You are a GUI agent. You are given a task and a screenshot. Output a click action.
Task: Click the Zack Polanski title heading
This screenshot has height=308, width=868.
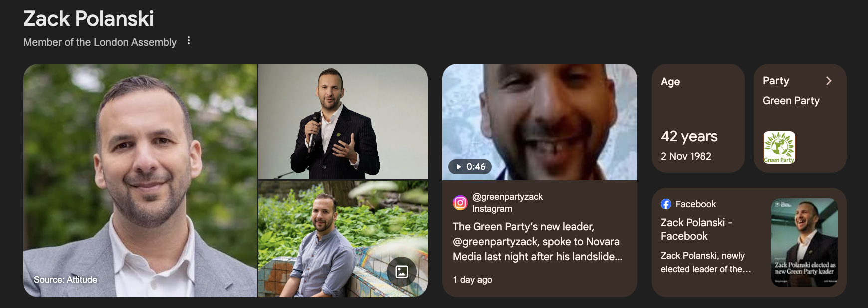(x=89, y=19)
